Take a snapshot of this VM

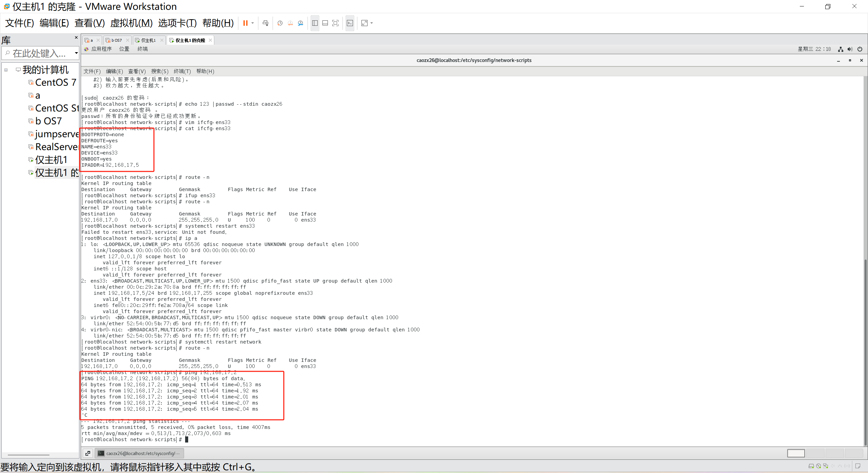[280, 23]
